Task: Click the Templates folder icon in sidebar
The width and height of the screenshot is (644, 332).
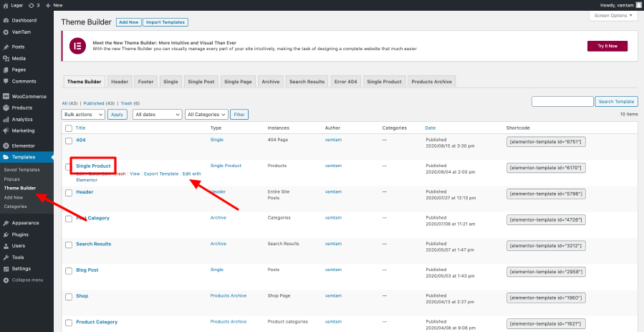Action: [x=6, y=157]
